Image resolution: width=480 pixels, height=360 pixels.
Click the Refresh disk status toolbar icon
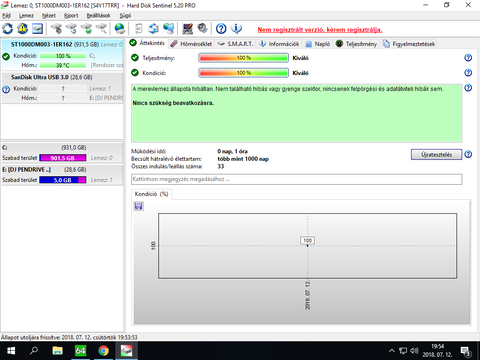click(8, 29)
